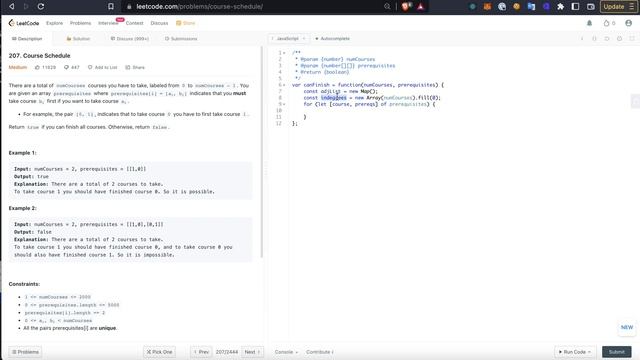Open the Contest nav item
Screen dimensions: 640x360
click(x=134, y=23)
